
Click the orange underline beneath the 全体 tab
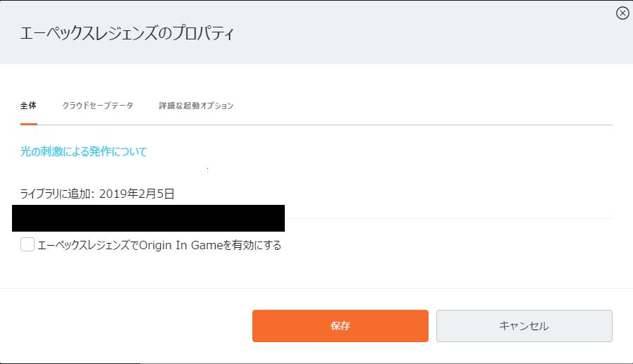(x=28, y=124)
